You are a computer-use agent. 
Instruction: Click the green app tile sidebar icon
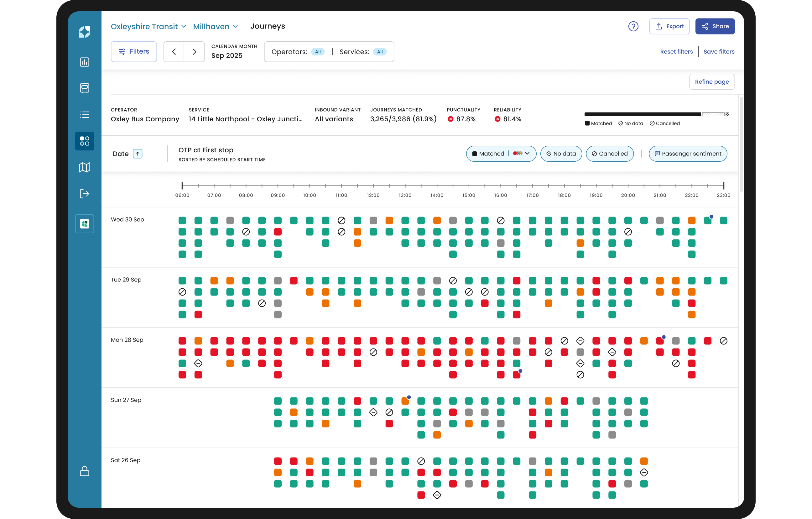(84, 223)
